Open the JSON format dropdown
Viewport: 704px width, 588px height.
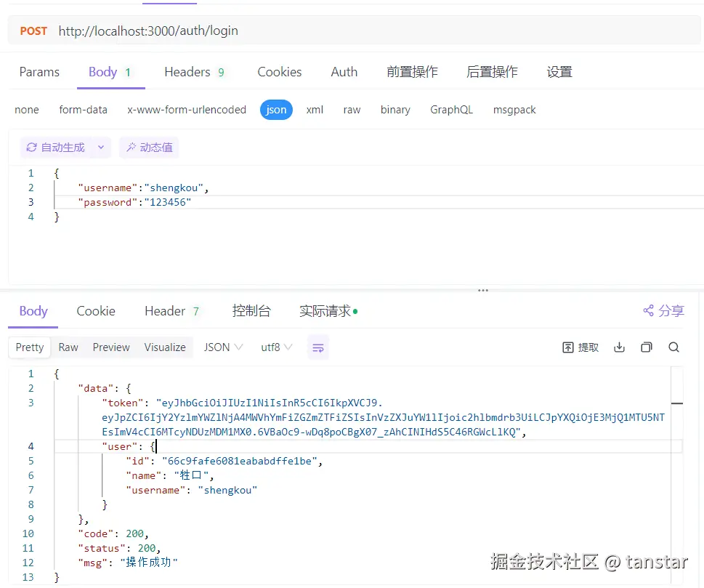pos(223,347)
